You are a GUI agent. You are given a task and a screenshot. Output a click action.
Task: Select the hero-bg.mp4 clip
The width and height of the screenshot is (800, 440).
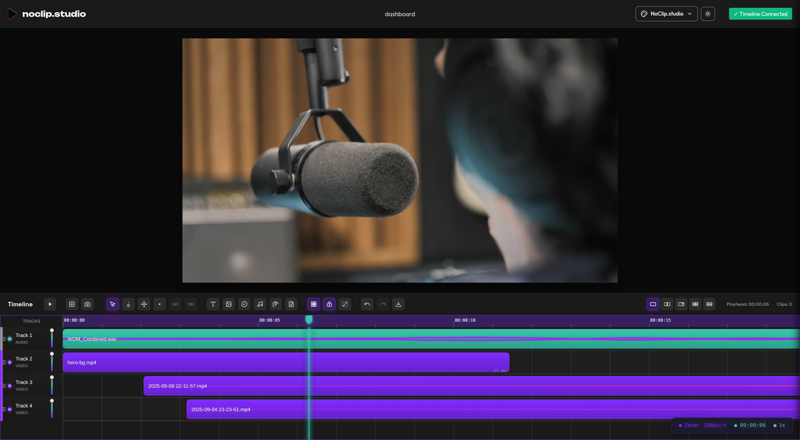pyautogui.click(x=286, y=362)
